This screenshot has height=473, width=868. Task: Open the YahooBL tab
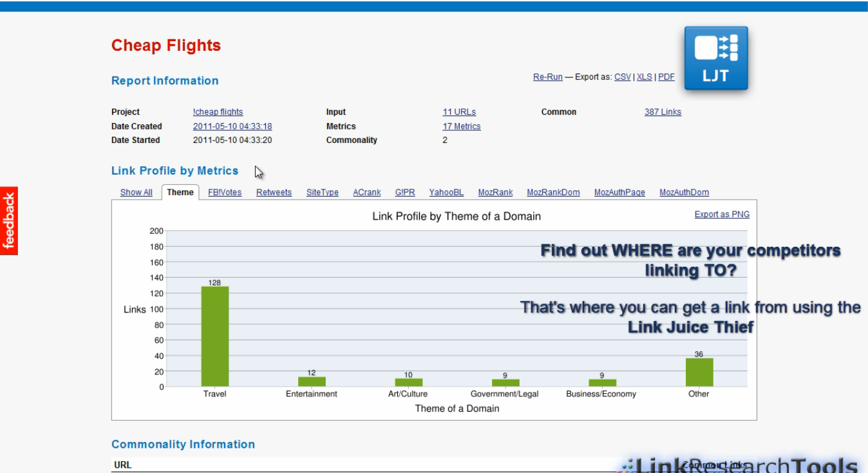[447, 192]
